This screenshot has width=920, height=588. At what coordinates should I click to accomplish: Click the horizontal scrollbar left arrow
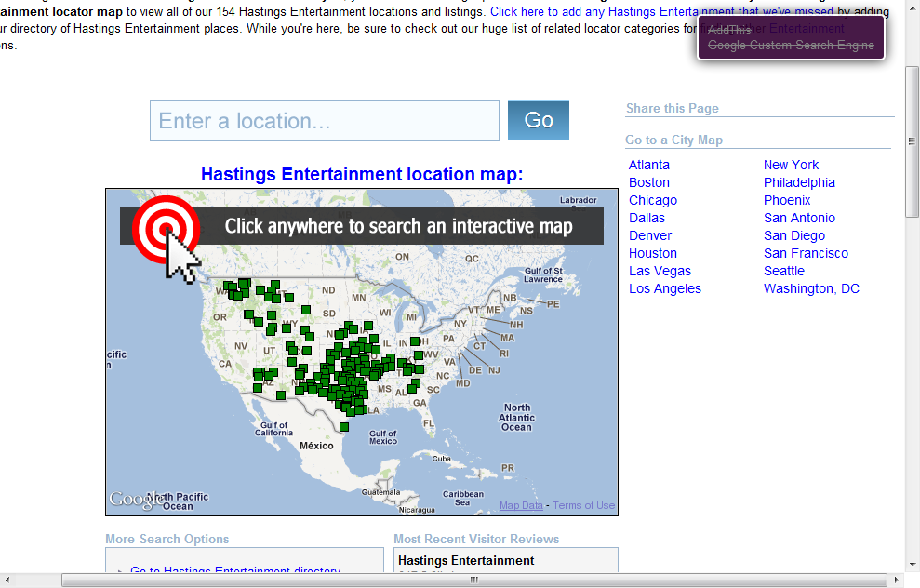7,580
